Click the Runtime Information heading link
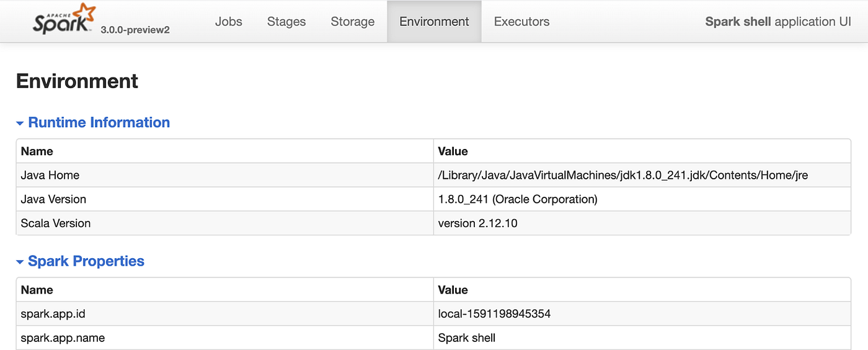The width and height of the screenshot is (868, 350). pos(99,123)
